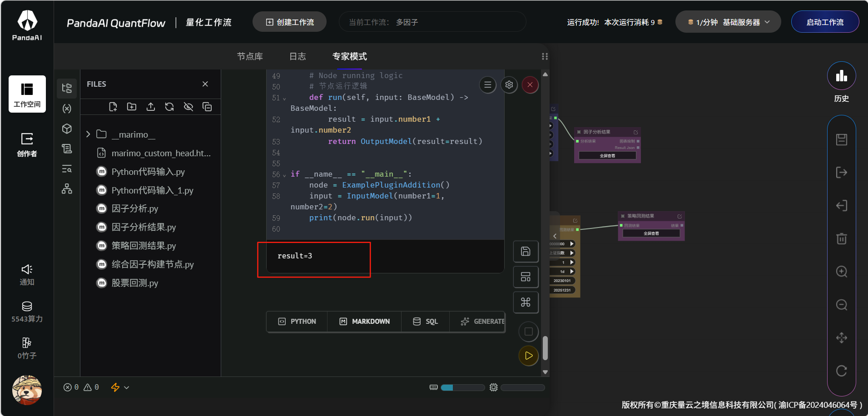Click the 启动工作流 button
The width and height of the screenshot is (868, 416).
click(x=825, y=22)
